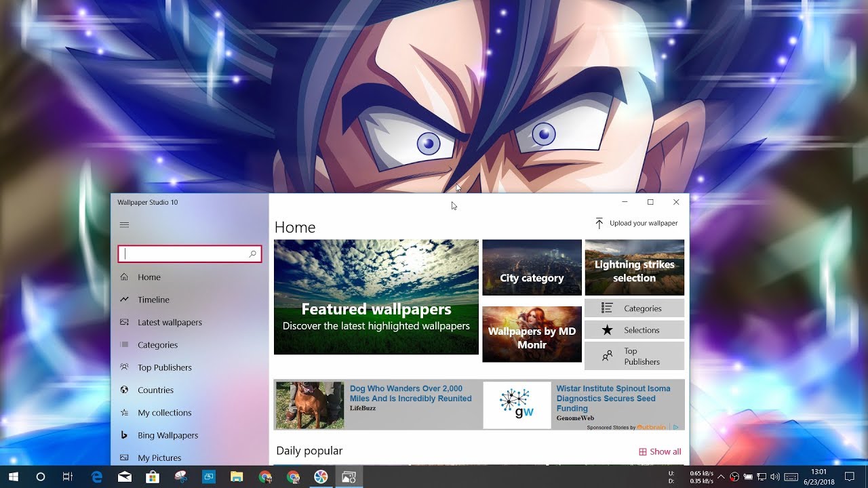Image resolution: width=868 pixels, height=488 pixels.
Task: Click the Selections star button
Action: point(634,330)
